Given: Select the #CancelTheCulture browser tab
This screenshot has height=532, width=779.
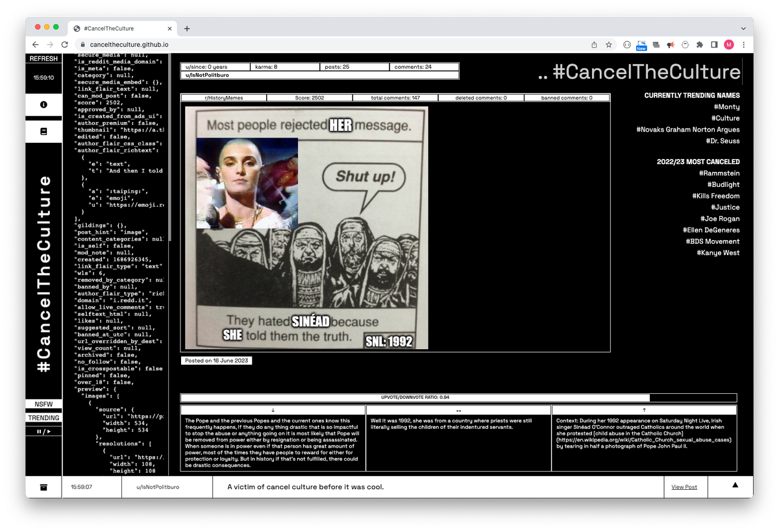Looking at the screenshot, I should coord(122,29).
